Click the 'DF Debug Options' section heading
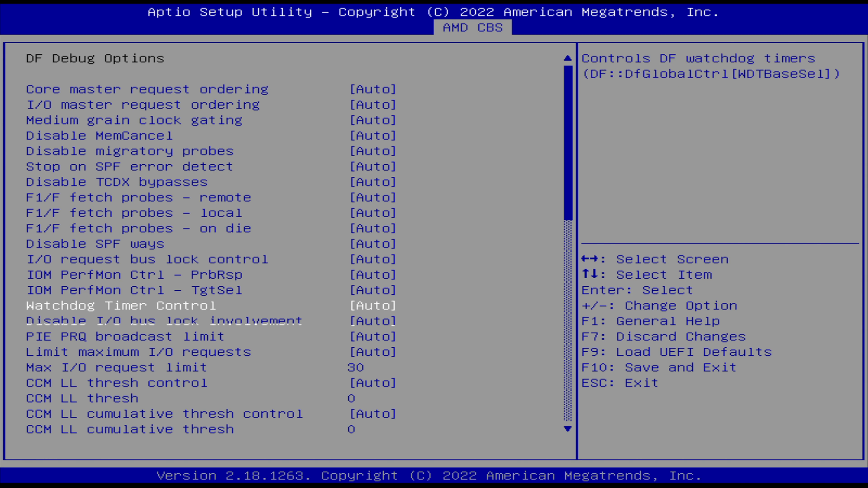 click(x=95, y=59)
